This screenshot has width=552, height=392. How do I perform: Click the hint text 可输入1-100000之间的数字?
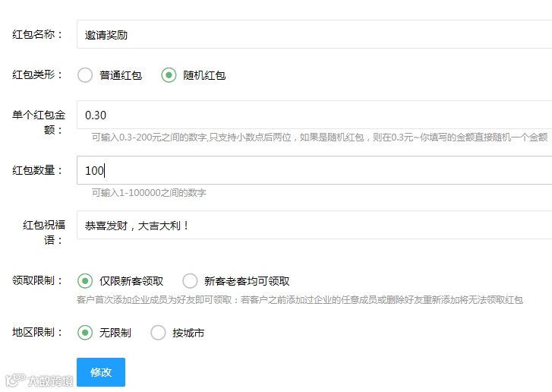tap(149, 193)
